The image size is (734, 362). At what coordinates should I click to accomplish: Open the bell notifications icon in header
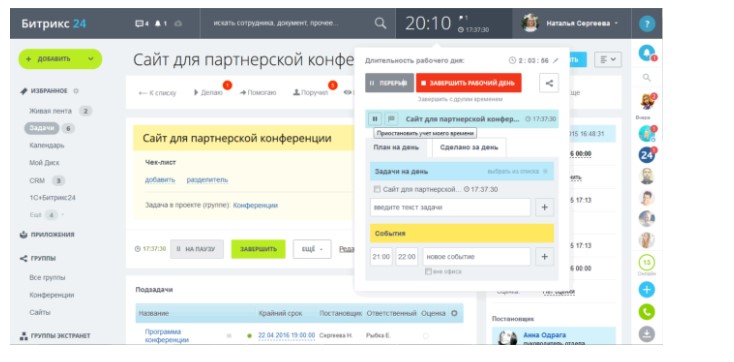click(158, 23)
